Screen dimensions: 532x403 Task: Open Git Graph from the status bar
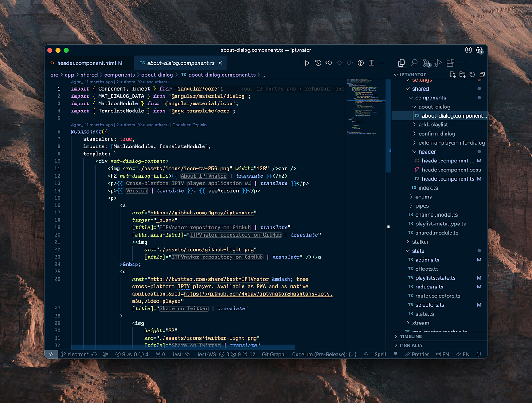click(x=273, y=354)
